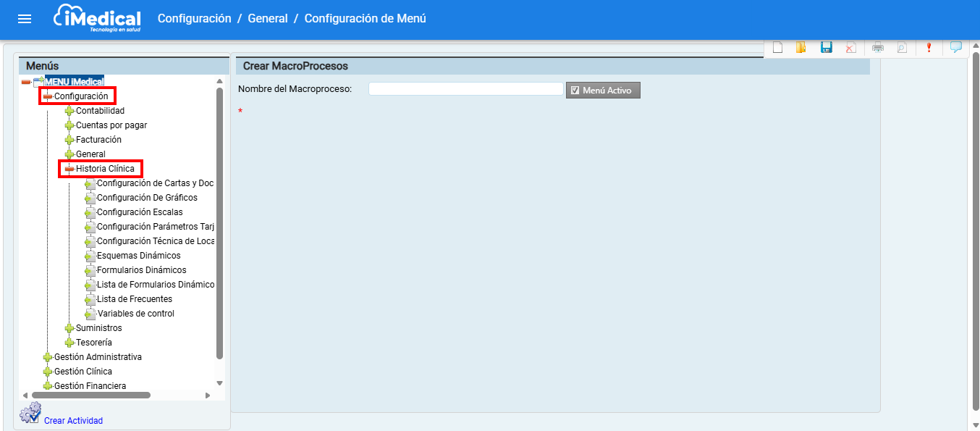
Task: Expand the Gestión Administrativa node
Action: [48, 357]
